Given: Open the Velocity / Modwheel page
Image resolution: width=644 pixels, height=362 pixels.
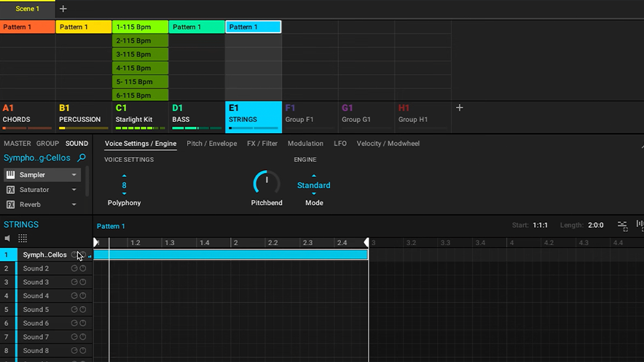Looking at the screenshot, I should pyautogui.click(x=388, y=144).
